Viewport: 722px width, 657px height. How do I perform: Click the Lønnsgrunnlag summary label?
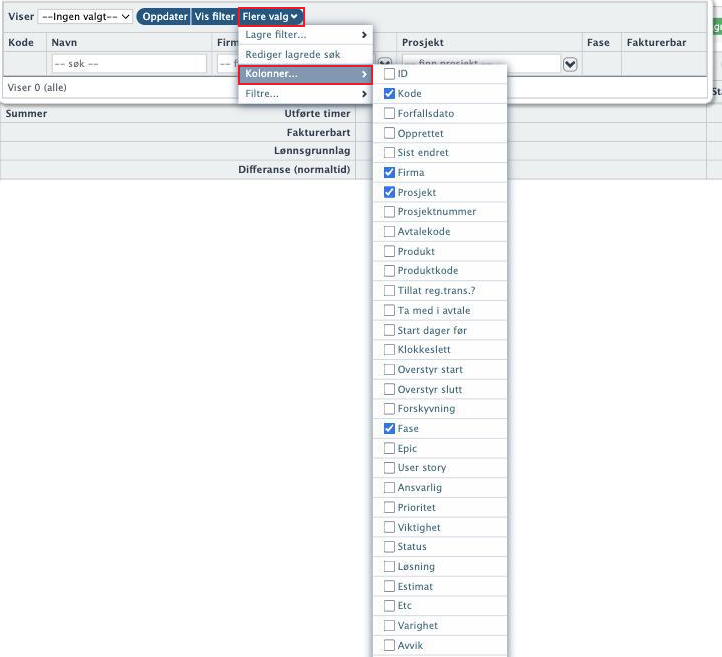click(x=312, y=151)
